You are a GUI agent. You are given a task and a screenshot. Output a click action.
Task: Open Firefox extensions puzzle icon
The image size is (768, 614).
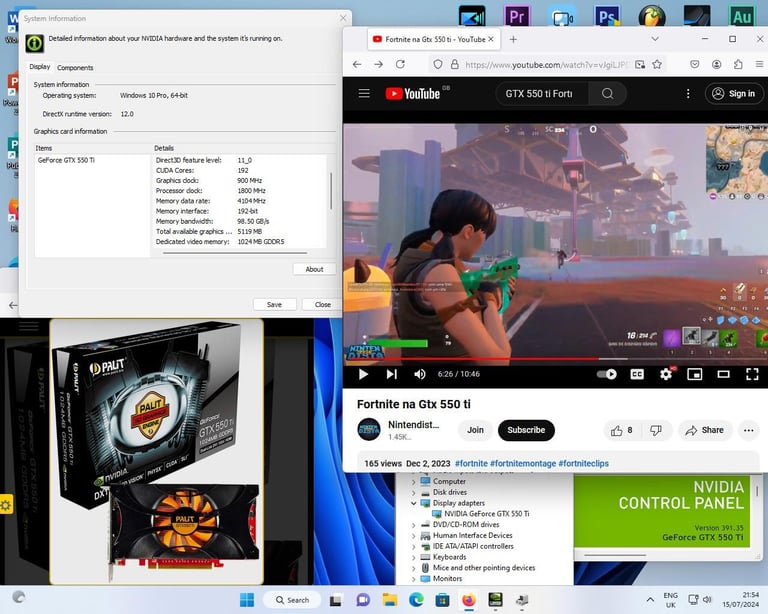738,64
